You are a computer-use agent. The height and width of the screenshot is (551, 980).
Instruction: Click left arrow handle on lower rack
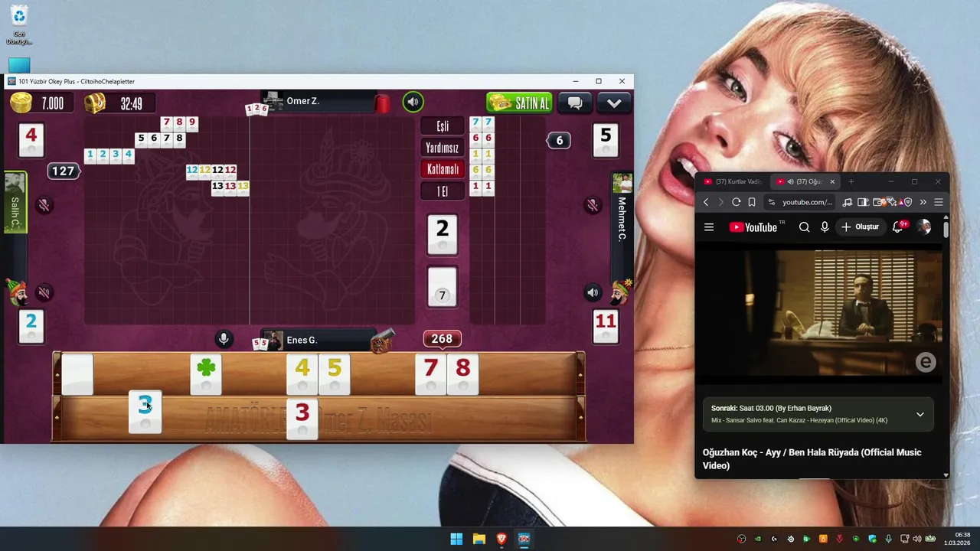point(57,419)
